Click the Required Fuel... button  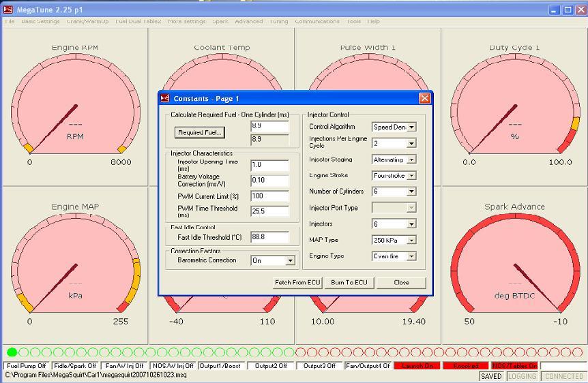point(199,132)
